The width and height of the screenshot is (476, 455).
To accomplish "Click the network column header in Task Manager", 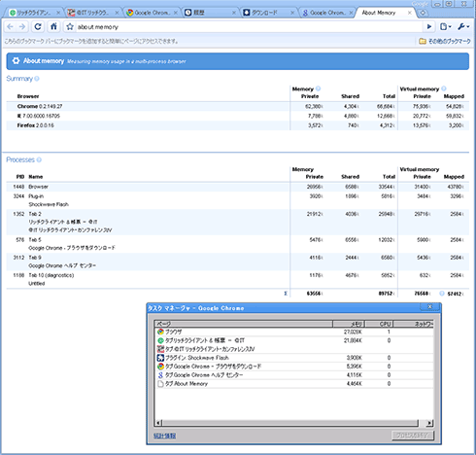I will (413, 324).
